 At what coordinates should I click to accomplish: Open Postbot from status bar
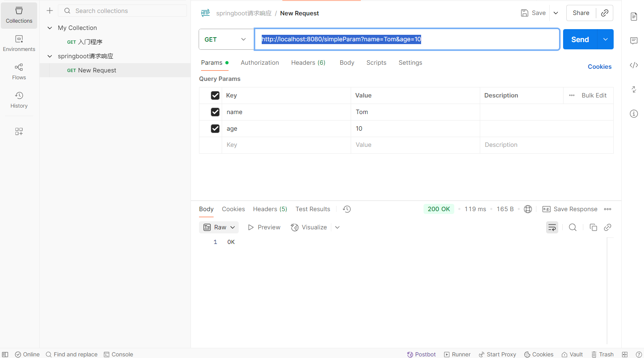(x=422, y=354)
